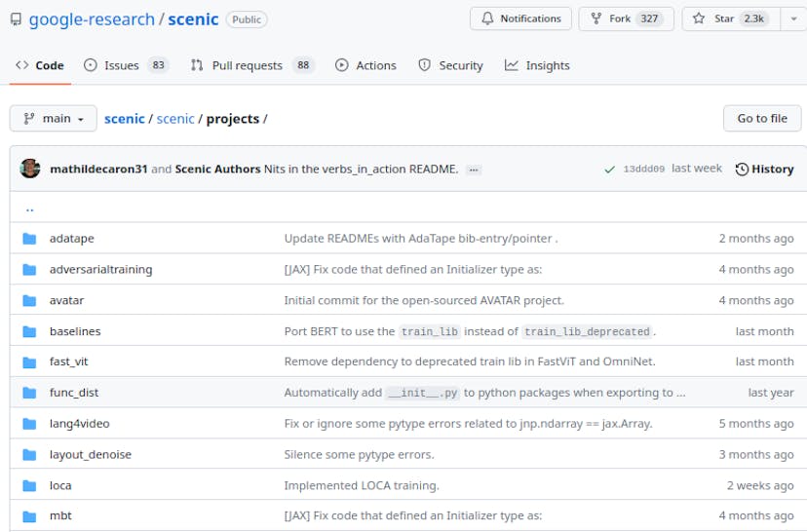
Task: Click the green commit status checkmark
Action: tap(609, 170)
